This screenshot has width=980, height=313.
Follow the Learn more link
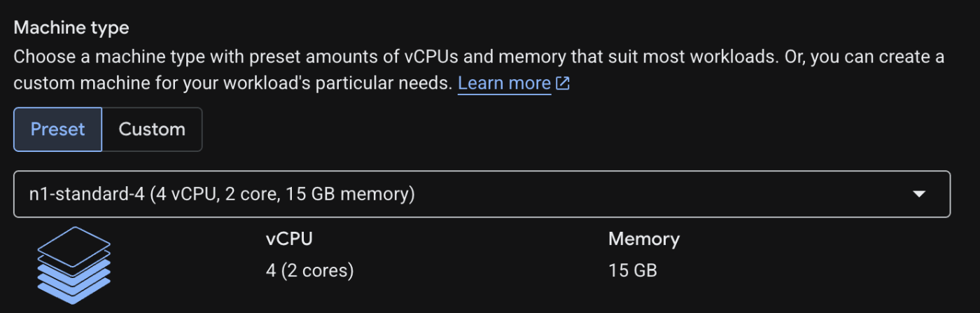coord(504,83)
